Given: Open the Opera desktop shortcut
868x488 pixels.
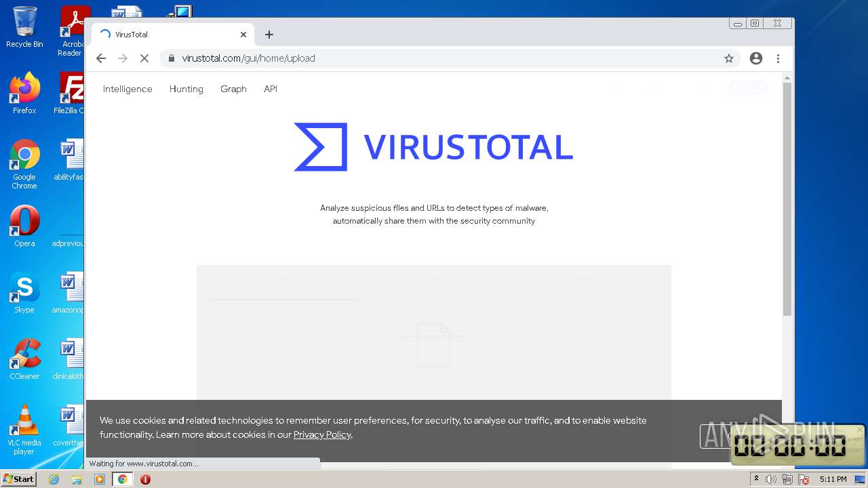Looking at the screenshot, I should [24, 226].
